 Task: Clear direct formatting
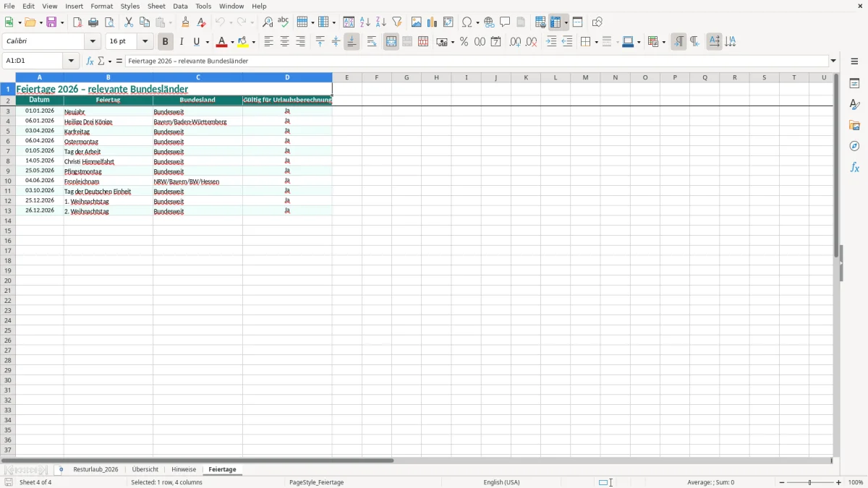click(x=202, y=22)
